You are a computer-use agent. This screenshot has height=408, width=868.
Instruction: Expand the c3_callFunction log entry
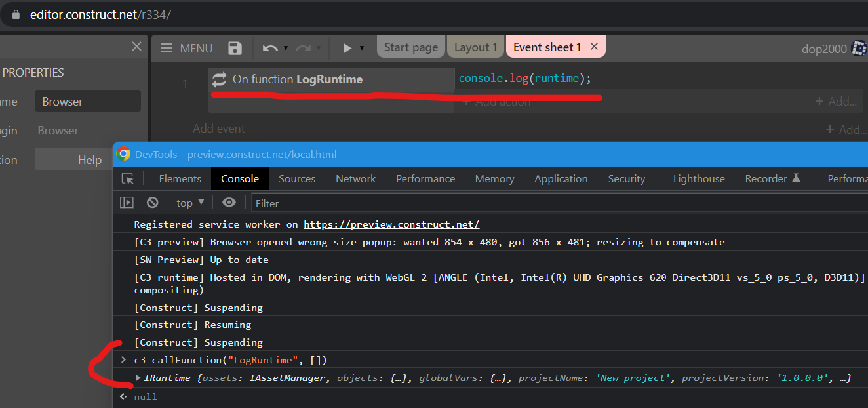[123, 359]
